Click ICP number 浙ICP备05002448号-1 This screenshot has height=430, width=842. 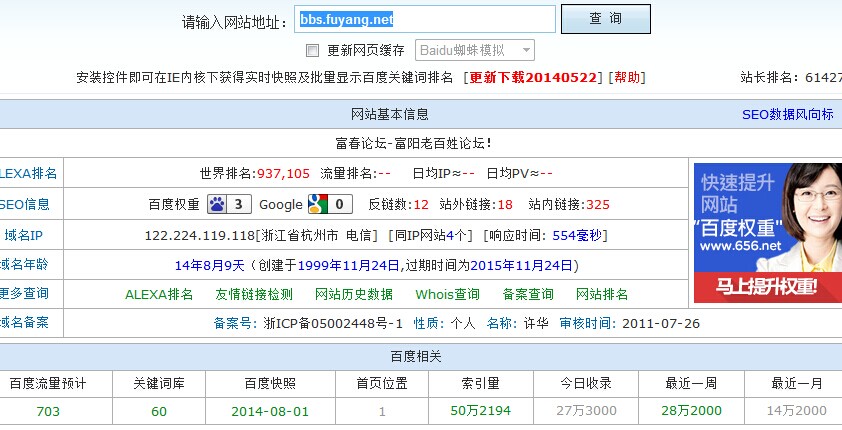point(333,323)
